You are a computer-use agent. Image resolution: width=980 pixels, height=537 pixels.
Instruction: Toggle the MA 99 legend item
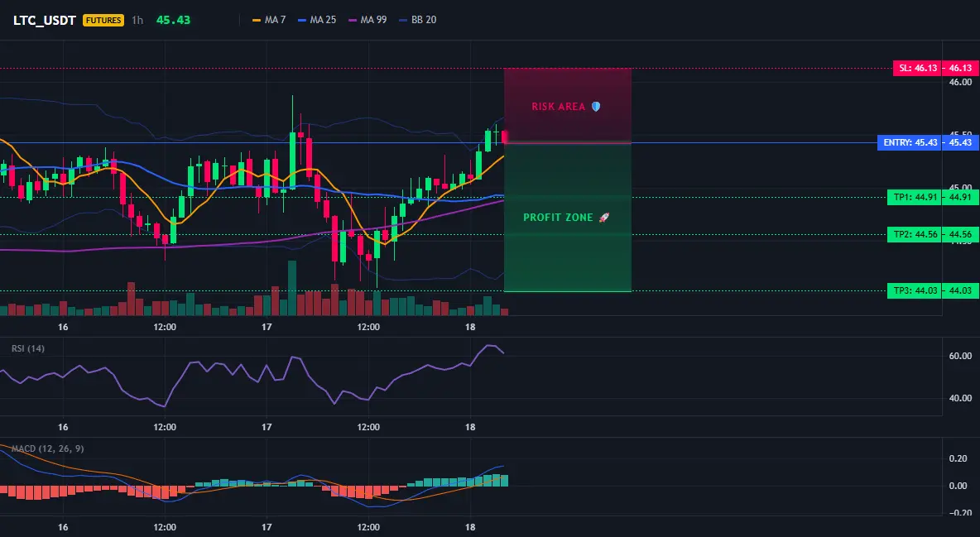tap(367, 20)
